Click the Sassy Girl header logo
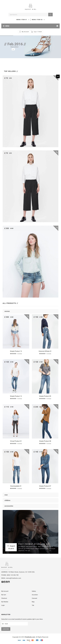The width and height of the screenshot is (61, 644). (x=30, y=7)
